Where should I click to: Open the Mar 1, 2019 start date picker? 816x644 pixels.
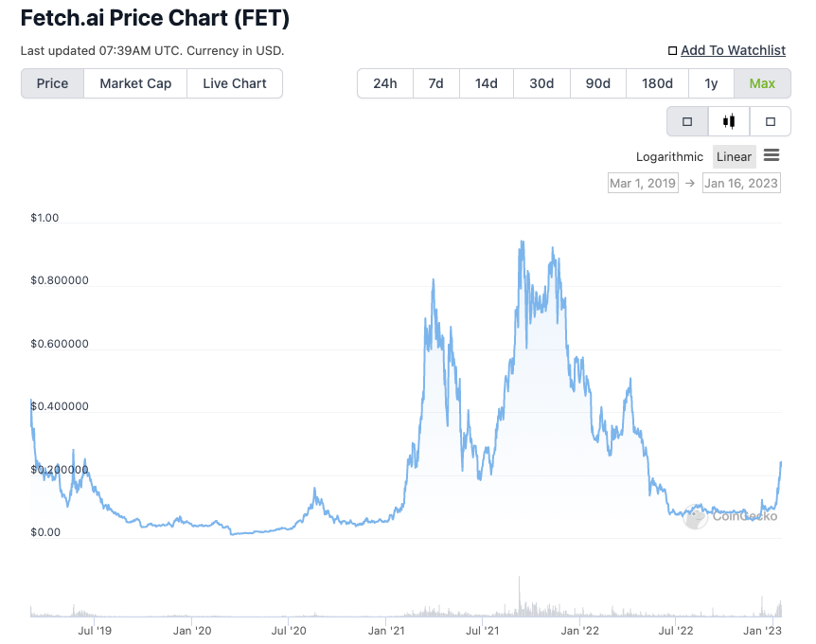coord(643,183)
